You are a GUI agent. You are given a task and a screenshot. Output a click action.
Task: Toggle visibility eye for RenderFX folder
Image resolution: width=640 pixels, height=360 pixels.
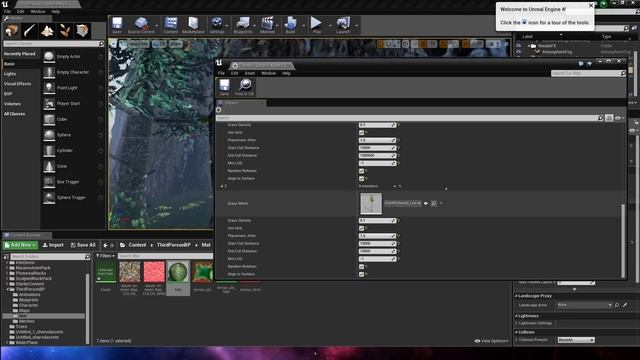[x=518, y=46]
